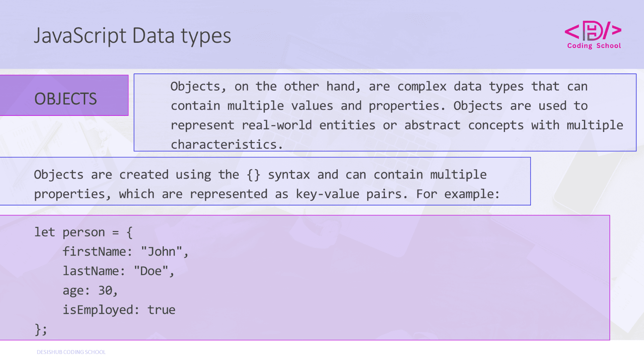This screenshot has height=363, width=644.
Task: Click the firstName: "John" code line
Action: 125,251
